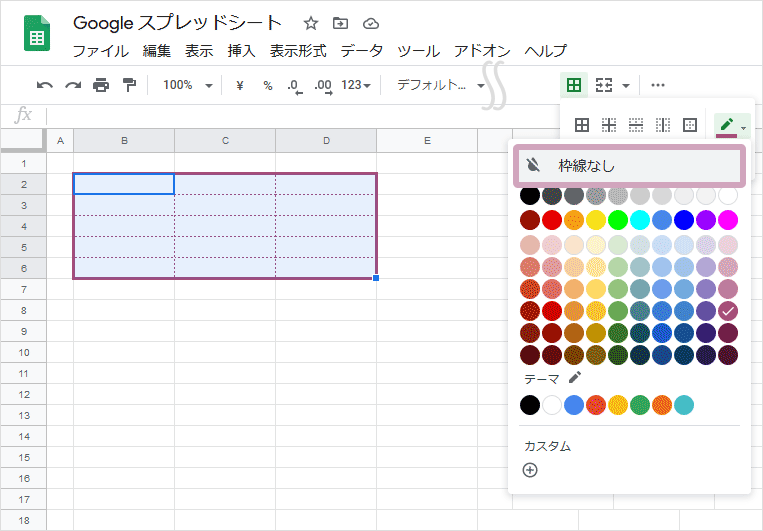Choose the outer borders option
Viewport: 763px width, 531px height.
click(689, 125)
